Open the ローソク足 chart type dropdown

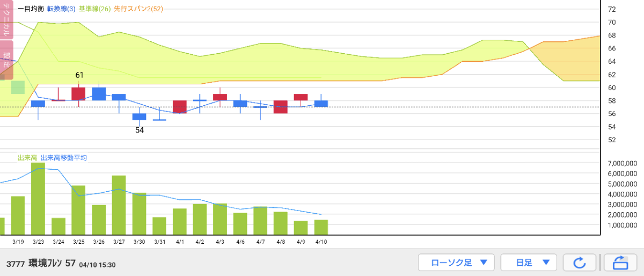[456, 263]
